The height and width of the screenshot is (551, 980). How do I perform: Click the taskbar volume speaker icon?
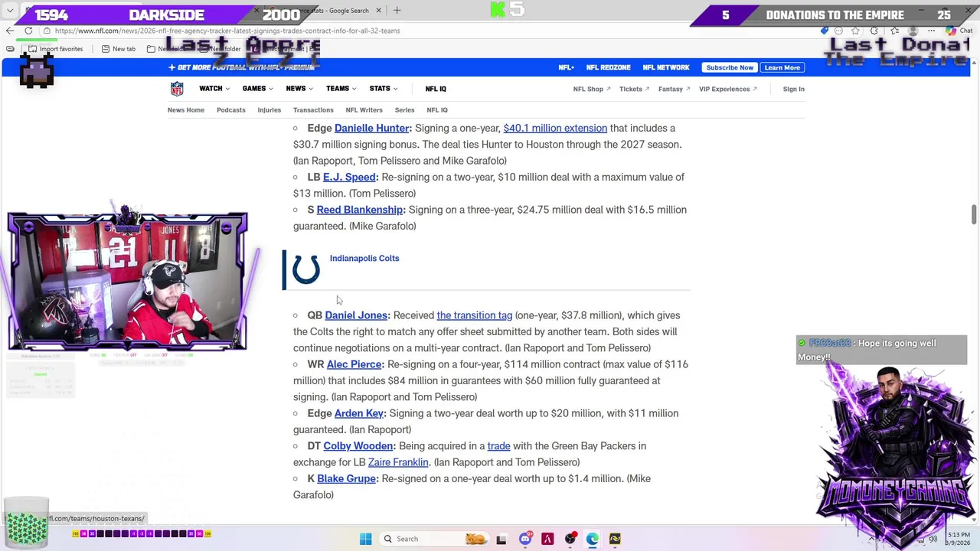pos(933,539)
